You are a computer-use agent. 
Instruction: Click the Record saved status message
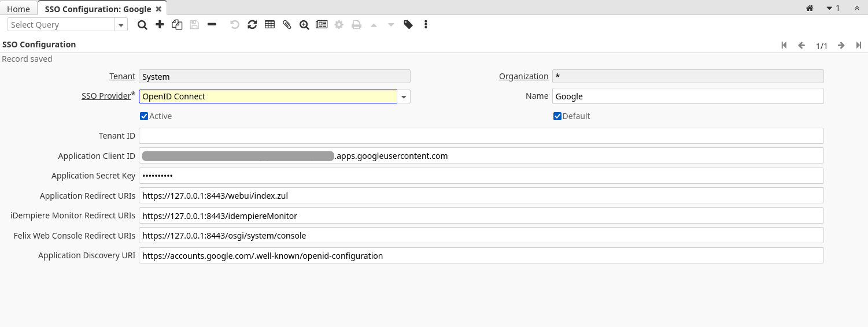pyautogui.click(x=27, y=59)
